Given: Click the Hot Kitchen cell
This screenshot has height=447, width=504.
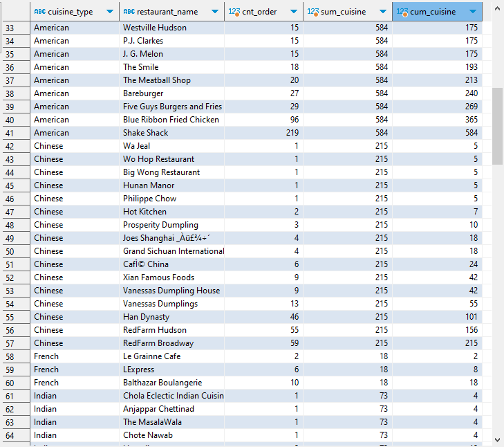Looking at the screenshot, I should coord(171,212).
